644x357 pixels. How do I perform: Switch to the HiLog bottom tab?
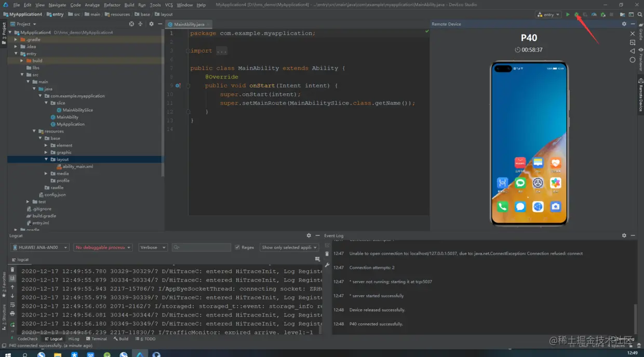click(x=74, y=339)
